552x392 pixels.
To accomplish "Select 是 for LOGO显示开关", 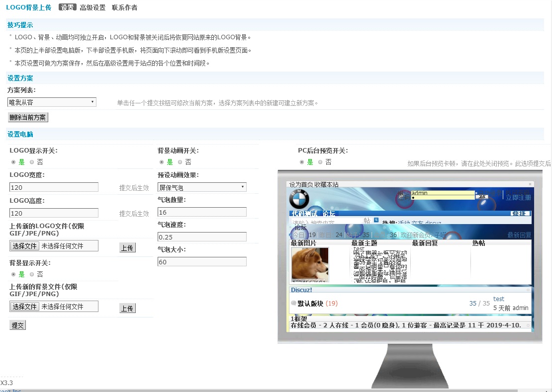I will click(13, 162).
